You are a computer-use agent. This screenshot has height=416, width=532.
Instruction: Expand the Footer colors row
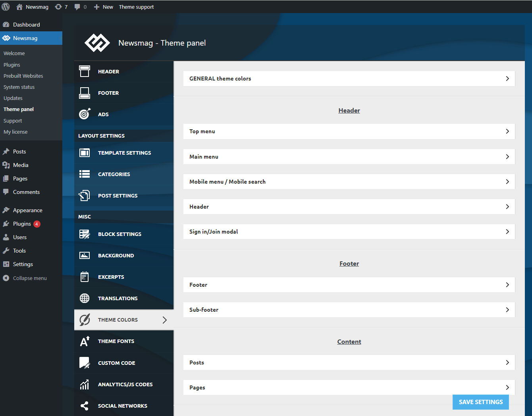pyautogui.click(x=349, y=285)
